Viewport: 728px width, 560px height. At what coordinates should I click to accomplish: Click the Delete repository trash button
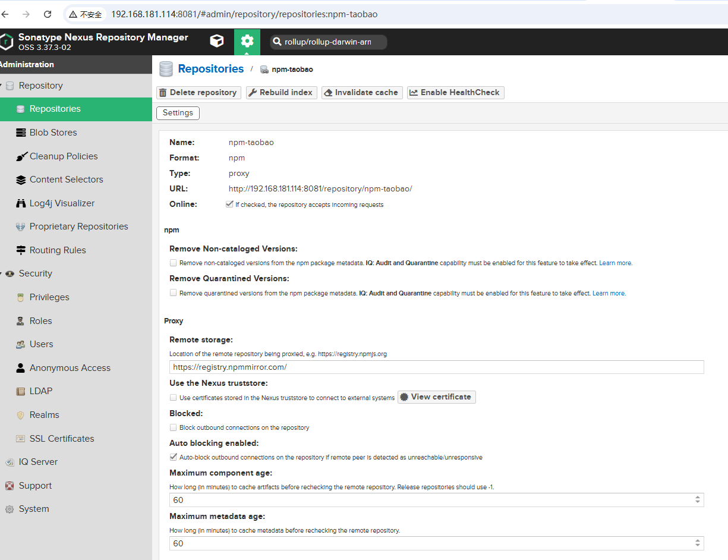198,93
